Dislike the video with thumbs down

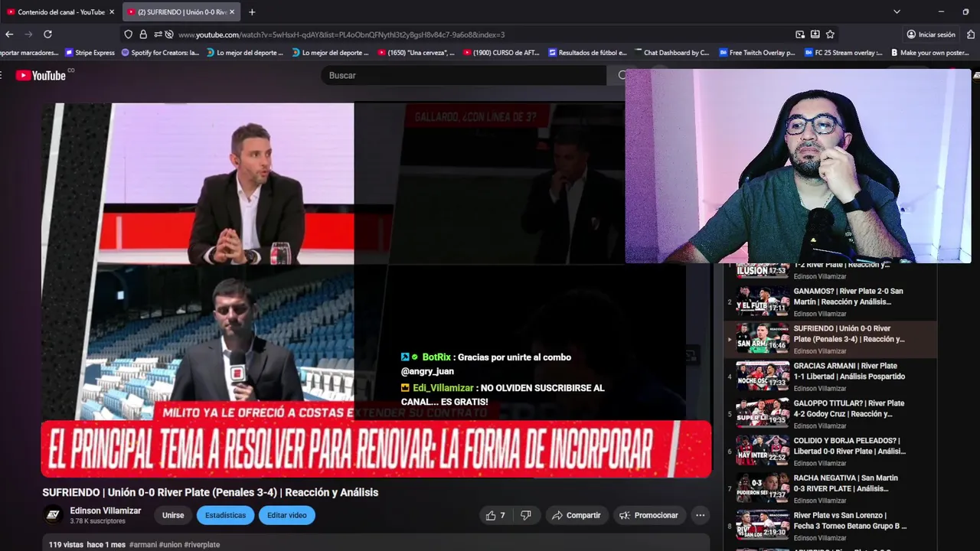(526, 515)
